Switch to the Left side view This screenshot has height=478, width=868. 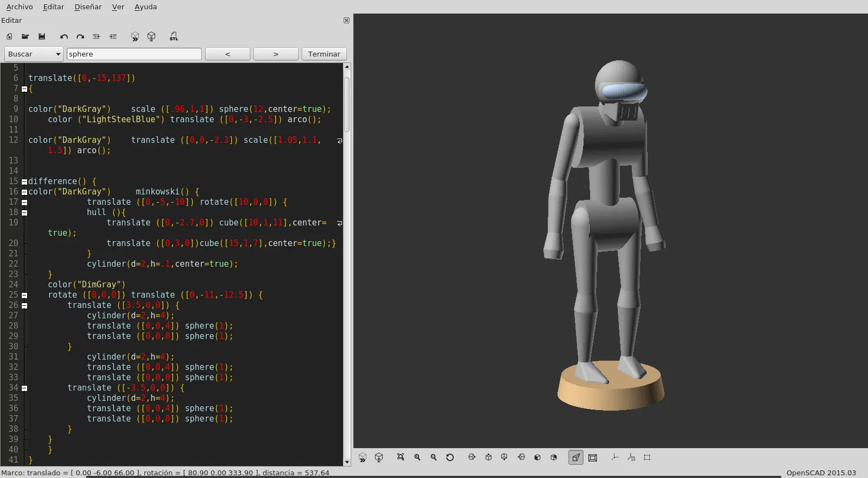tap(521, 457)
